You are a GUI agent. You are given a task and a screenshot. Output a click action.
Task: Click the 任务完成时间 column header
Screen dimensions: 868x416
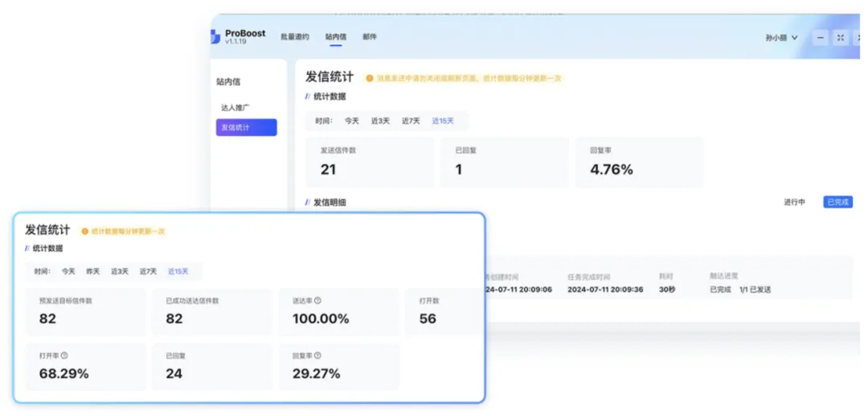click(588, 276)
